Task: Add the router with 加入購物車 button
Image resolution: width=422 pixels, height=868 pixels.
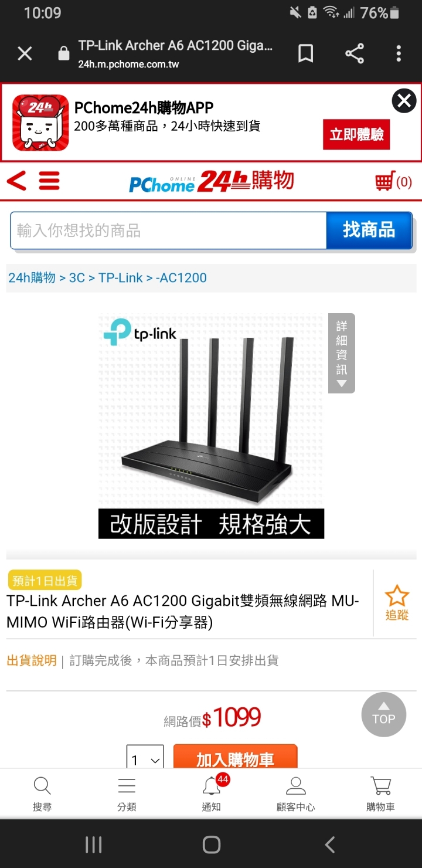Action: 236,759
